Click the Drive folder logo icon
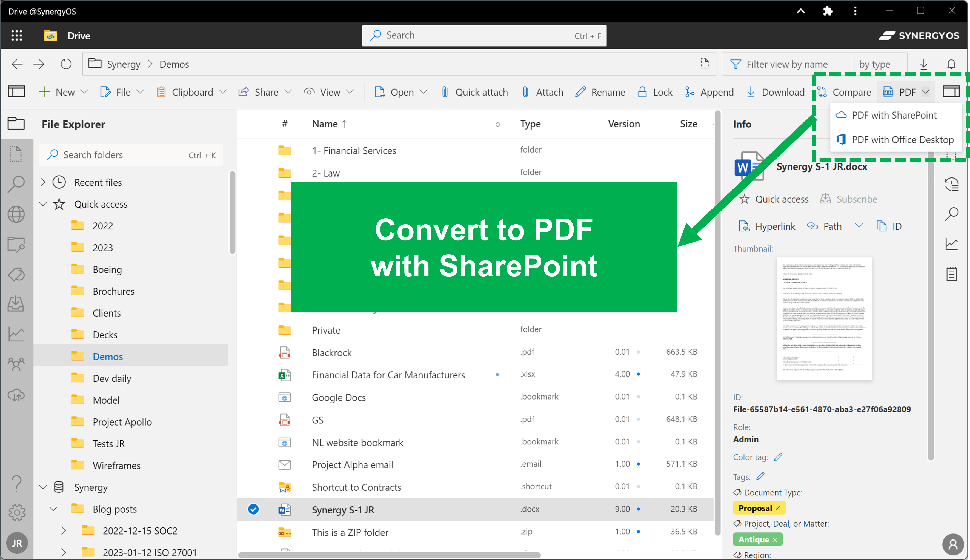Viewport: 970px width, 560px height. tap(50, 35)
